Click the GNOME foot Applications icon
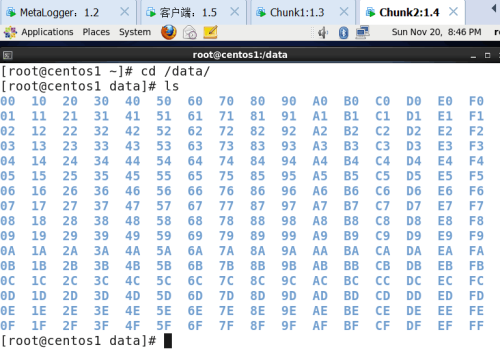This screenshot has width=500, height=360. click(10, 32)
